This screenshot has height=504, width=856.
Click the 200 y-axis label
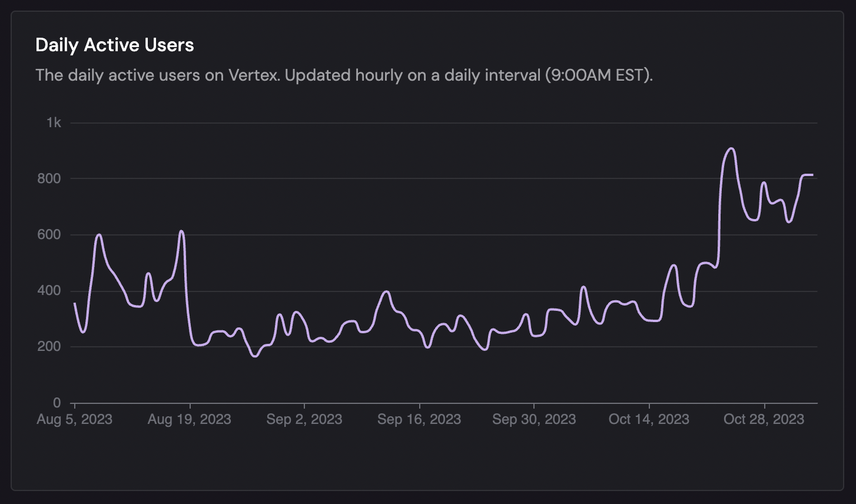tap(49, 347)
